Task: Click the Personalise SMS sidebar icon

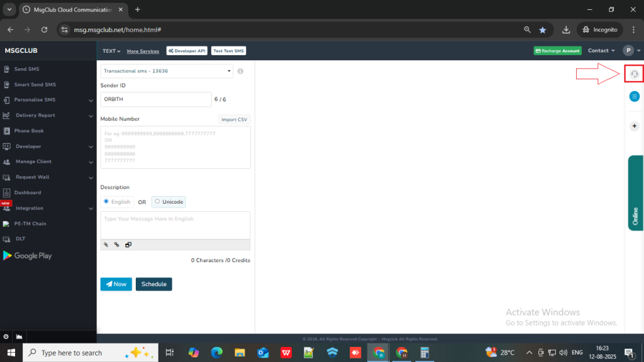Action: coord(6,100)
